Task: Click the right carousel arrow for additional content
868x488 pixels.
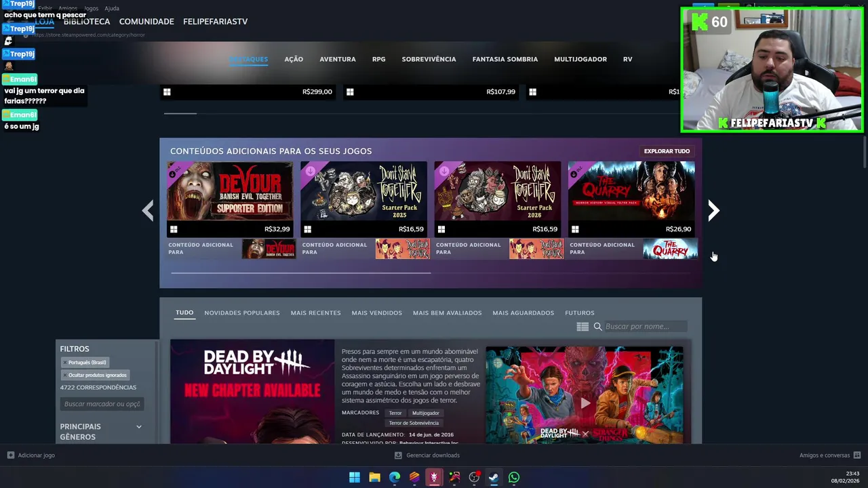Action: click(x=713, y=211)
